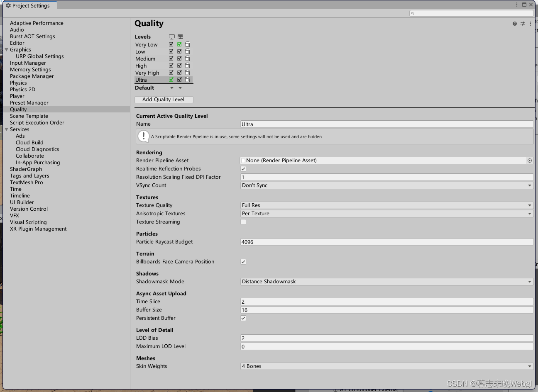Toggle Medium for server platform
The height and width of the screenshot is (392, 538).
click(179, 58)
